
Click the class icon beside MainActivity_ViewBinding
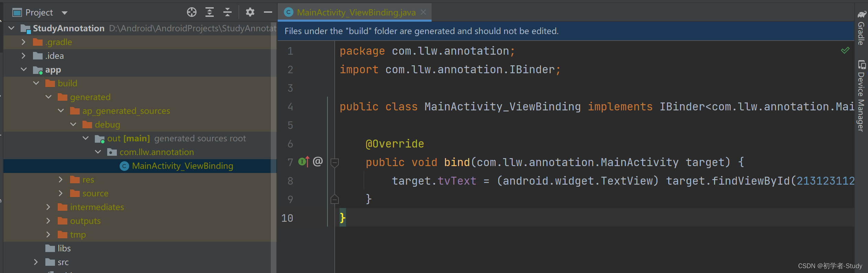pyautogui.click(x=124, y=166)
